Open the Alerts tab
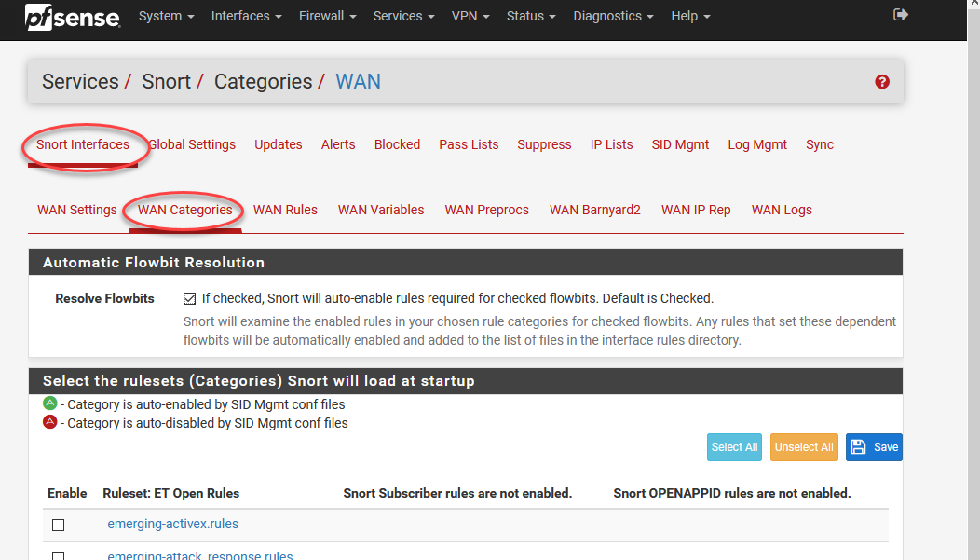The image size is (980, 560). pyautogui.click(x=338, y=145)
